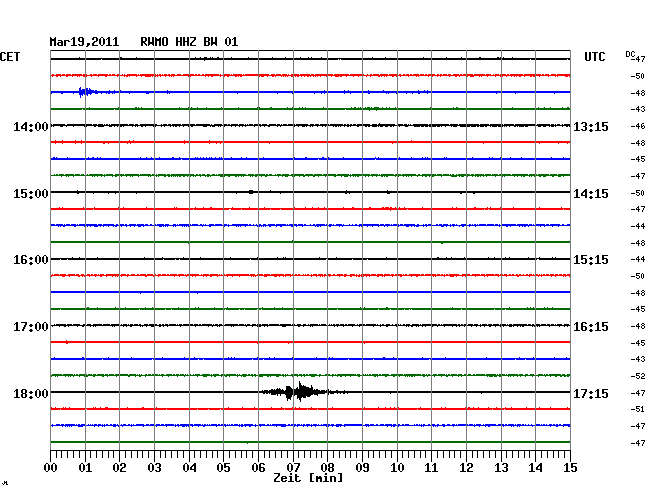The image size is (650, 494).
Task: Click minute tick label 11
Action: pos(431,468)
